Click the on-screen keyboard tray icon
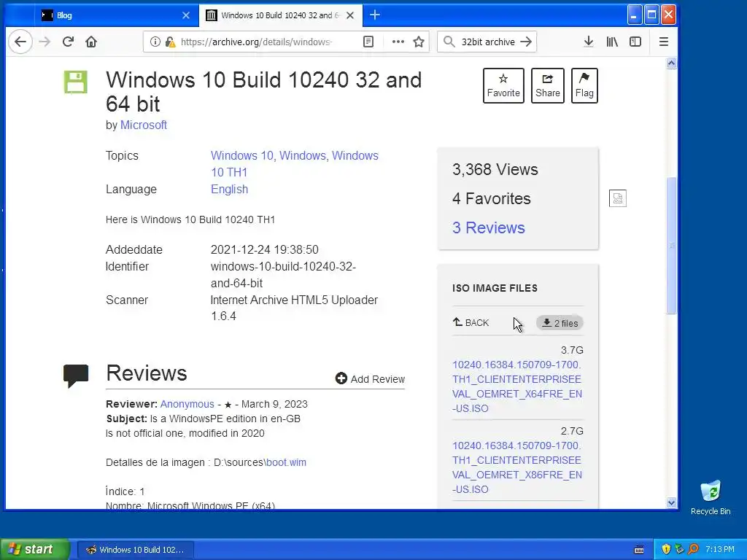Viewport: 747px width, 560px height. click(x=639, y=550)
